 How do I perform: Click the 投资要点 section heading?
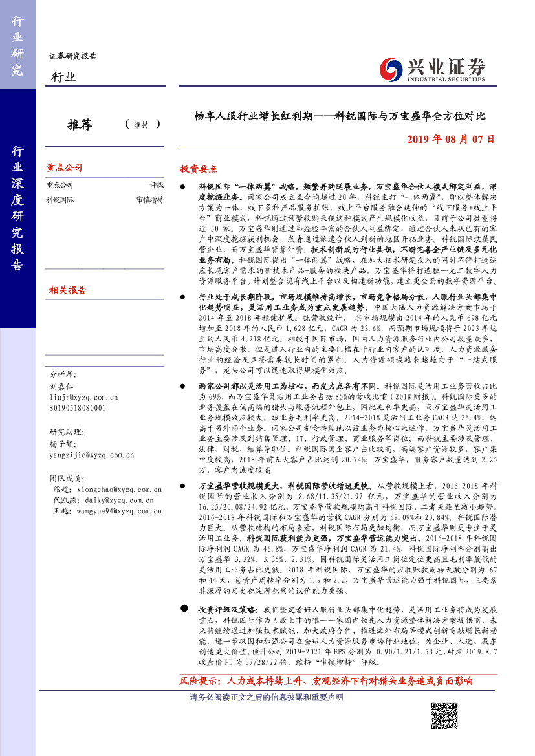(x=199, y=169)
